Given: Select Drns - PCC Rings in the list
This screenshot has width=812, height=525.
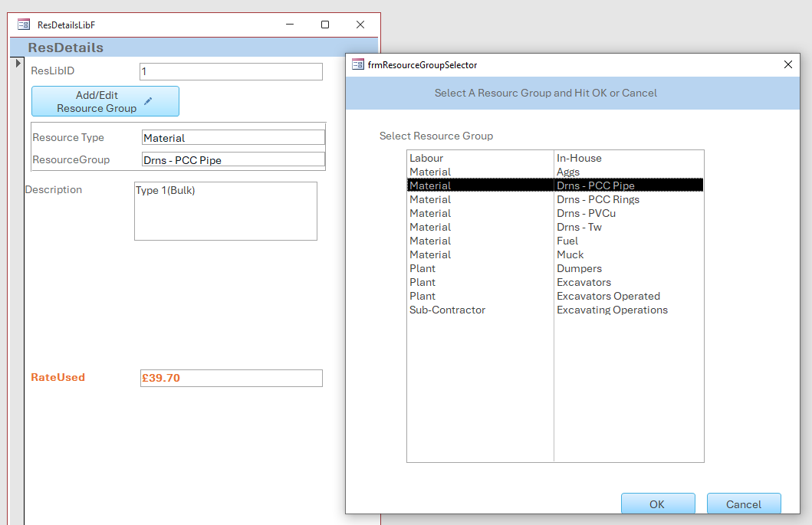Looking at the screenshot, I should (597, 200).
